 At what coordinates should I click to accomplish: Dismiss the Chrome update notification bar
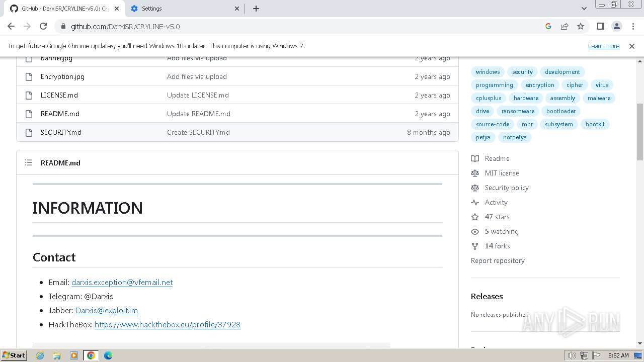pyautogui.click(x=632, y=46)
